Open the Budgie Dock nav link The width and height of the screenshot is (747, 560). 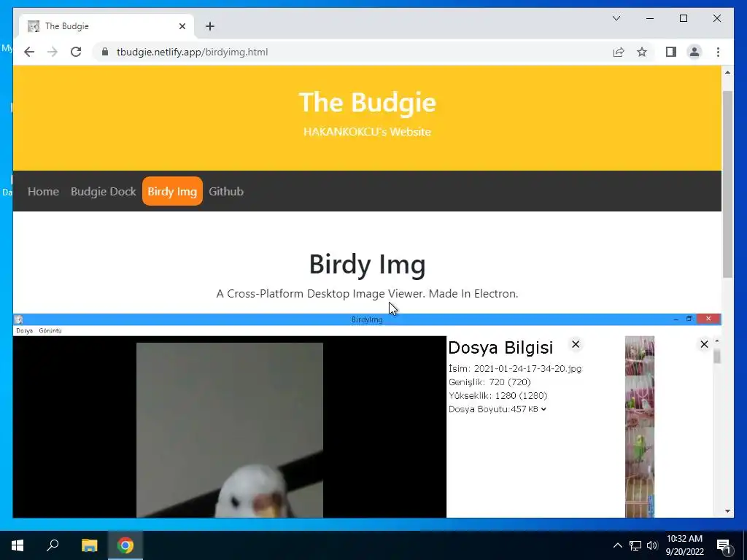tap(104, 192)
